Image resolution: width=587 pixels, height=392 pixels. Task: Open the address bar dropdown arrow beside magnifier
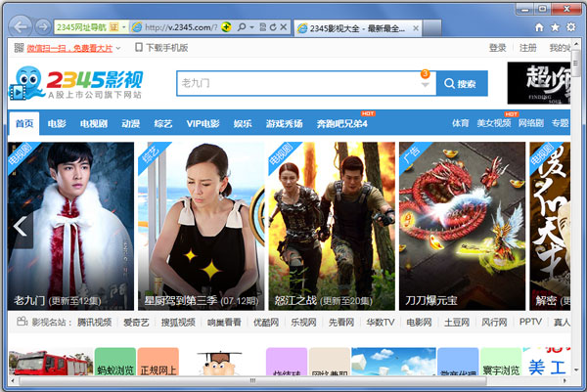(252, 27)
